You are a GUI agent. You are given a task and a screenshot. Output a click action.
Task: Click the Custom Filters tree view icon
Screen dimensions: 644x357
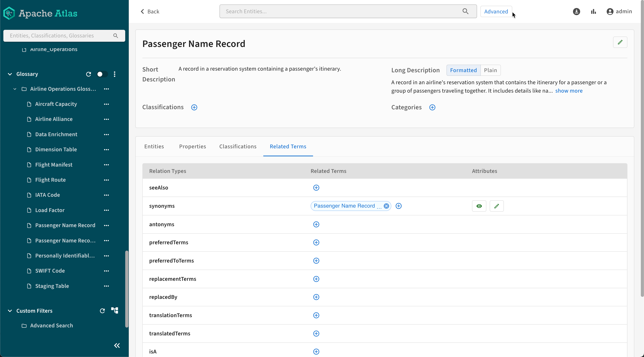114,310
